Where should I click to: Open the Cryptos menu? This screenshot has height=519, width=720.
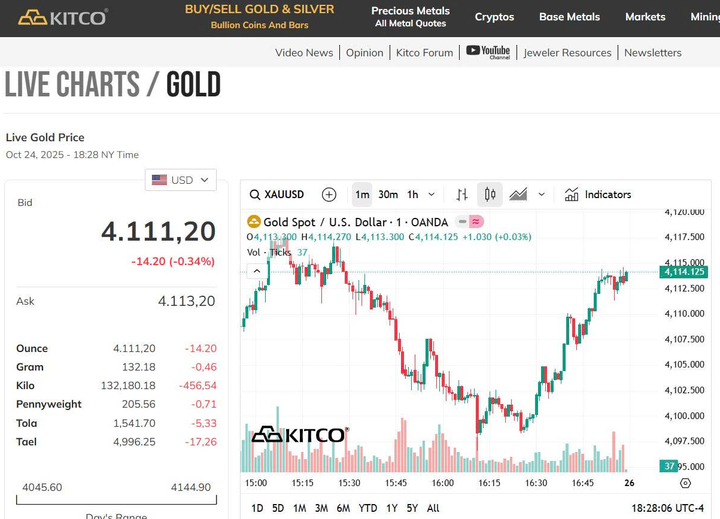494,17
